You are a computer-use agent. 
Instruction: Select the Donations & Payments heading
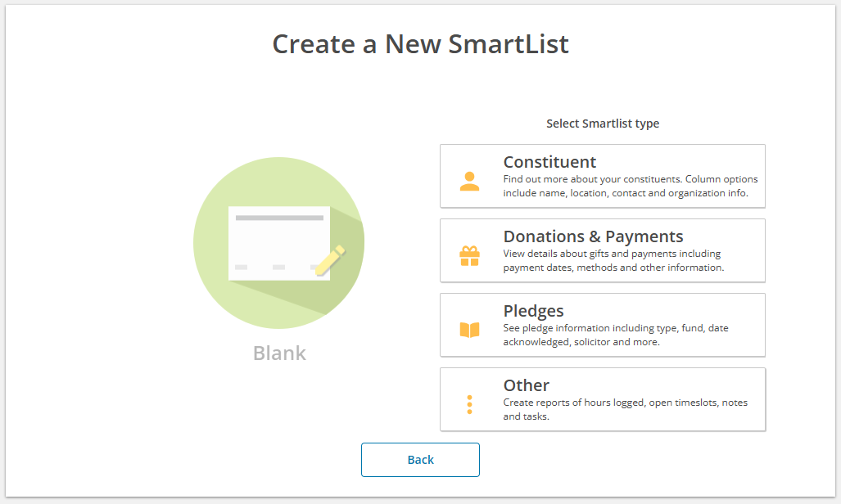593,236
